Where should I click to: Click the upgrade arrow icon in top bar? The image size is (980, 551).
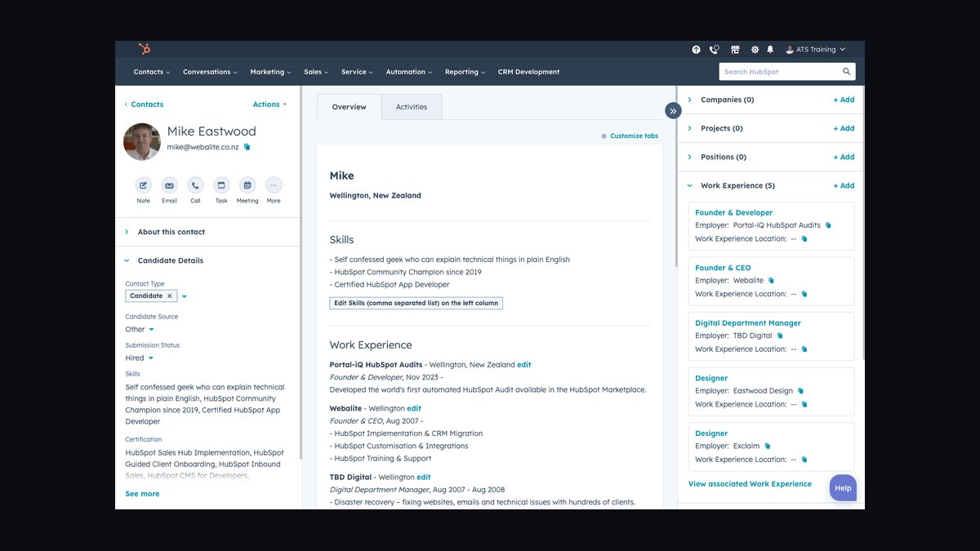pos(696,50)
